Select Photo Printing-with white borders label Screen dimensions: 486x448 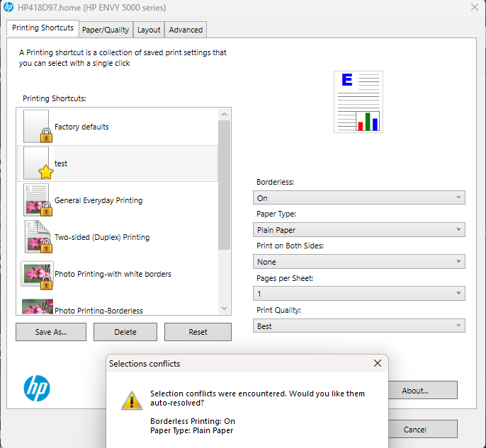pos(113,274)
